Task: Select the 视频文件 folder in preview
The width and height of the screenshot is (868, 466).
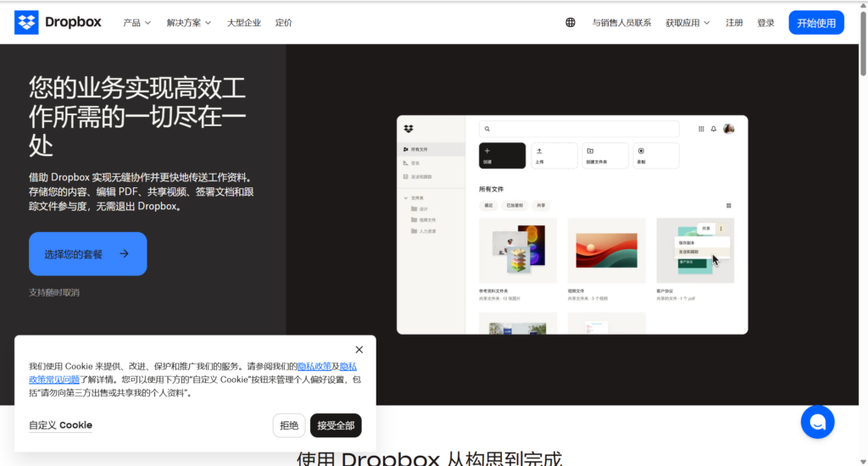Action: coord(424,220)
